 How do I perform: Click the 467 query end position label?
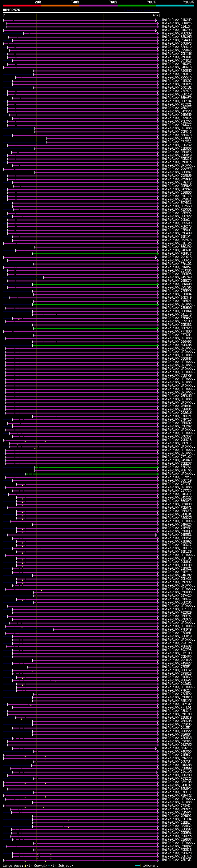click(155, 15)
